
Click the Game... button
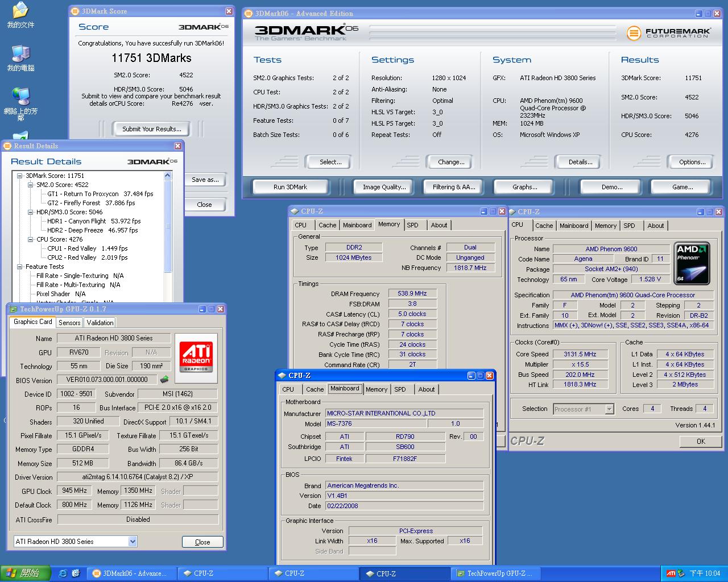(x=682, y=187)
